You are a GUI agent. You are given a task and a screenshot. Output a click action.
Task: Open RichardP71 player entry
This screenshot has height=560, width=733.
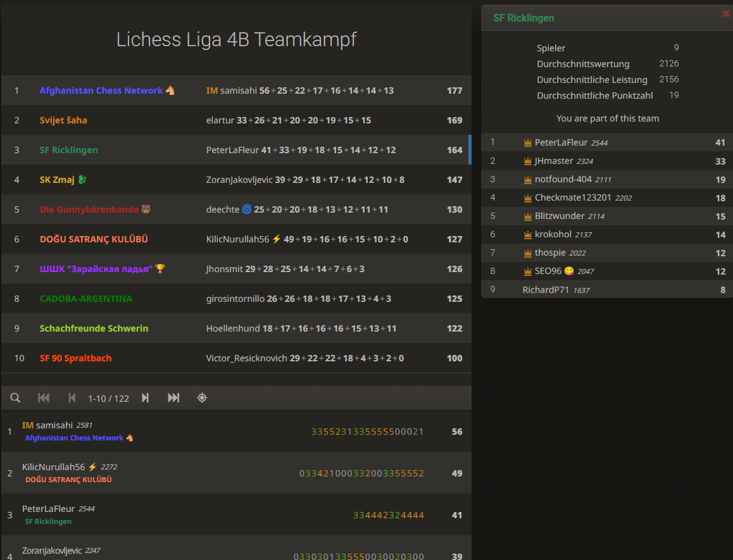pos(545,290)
